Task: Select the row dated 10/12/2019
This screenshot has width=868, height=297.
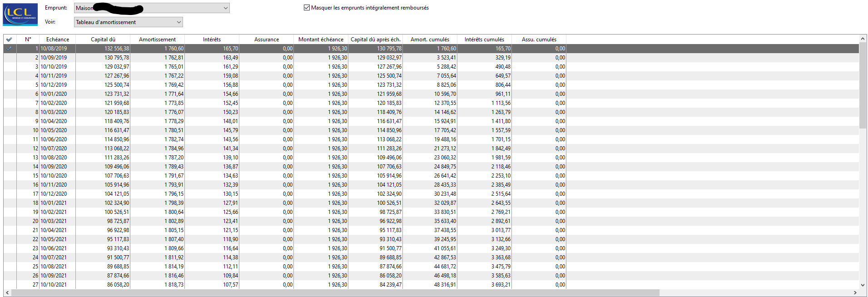Action: (431, 85)
